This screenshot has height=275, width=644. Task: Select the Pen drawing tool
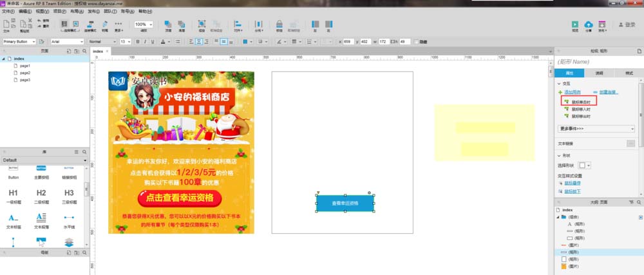coord(104,24)
